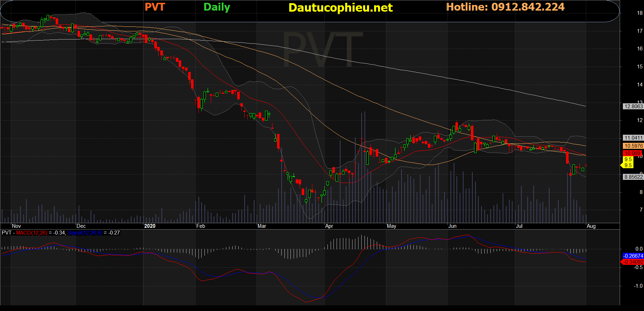The image size is (644, 311).
Task: Click the Aug month marker
Action: coord(591,226)
